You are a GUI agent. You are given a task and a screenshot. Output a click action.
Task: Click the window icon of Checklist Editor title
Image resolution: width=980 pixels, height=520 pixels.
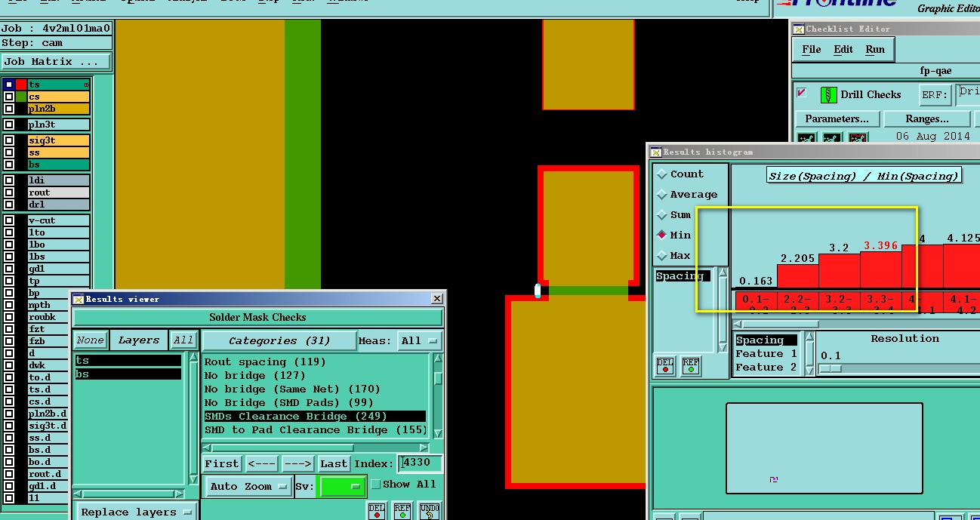click(x=798, y=29)
